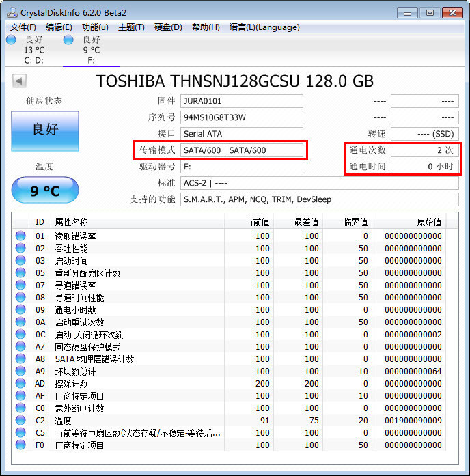Click status orb of attribute F0 厂商特定项目

(x=20, y=445)
